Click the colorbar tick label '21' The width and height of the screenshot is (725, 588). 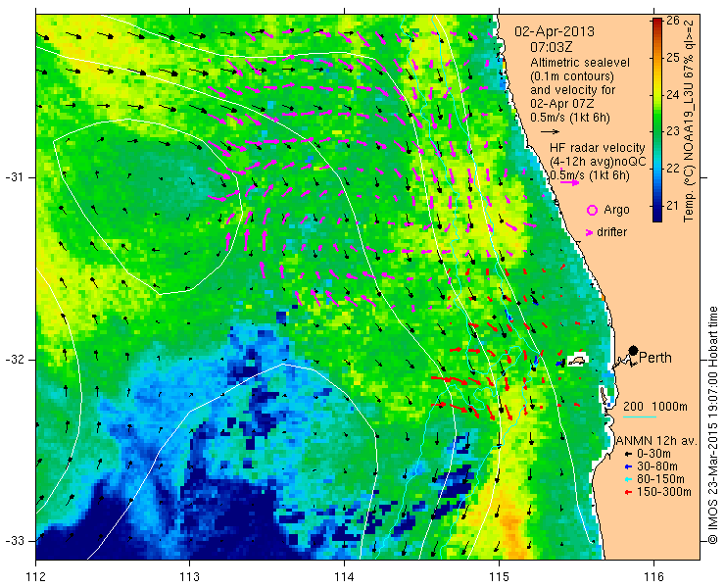(x=672, y=206)
